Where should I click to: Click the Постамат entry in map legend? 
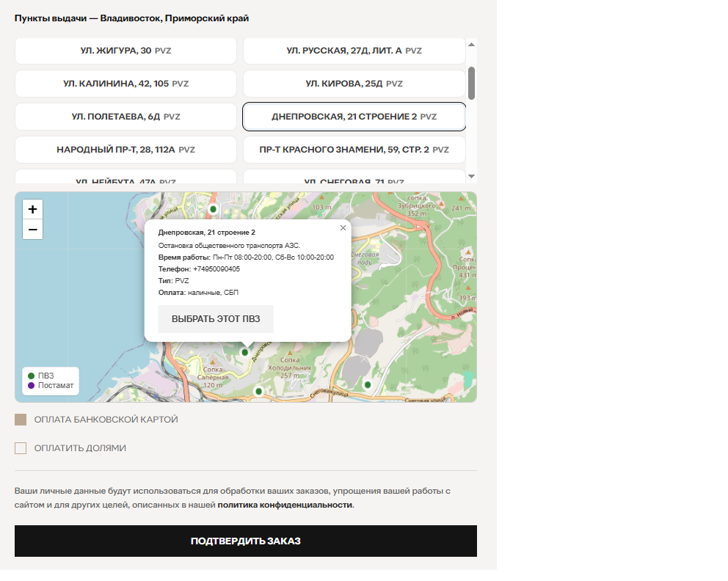(51, 385)
